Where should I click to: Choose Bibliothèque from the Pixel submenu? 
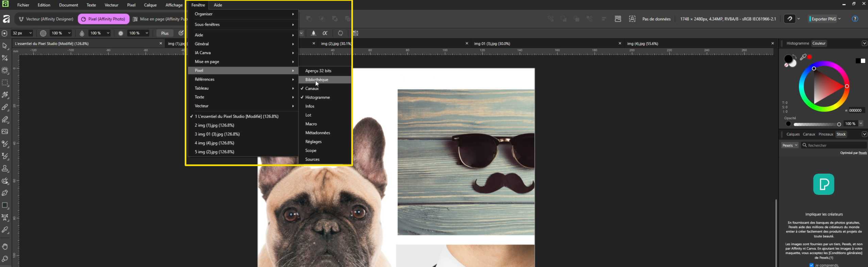[x=317, y=80]
